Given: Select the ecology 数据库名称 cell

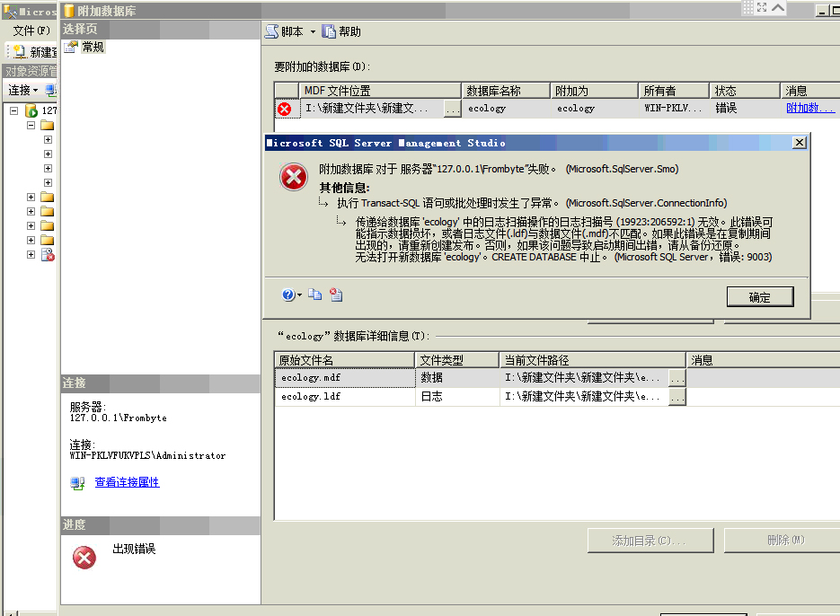Looking at the screenshot, I should 506,108.
